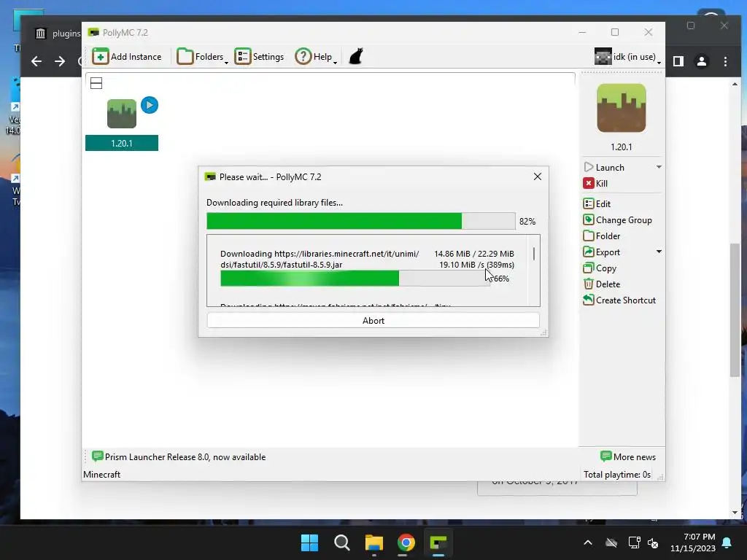Click the overall 82% progress bar

[360, 221]
